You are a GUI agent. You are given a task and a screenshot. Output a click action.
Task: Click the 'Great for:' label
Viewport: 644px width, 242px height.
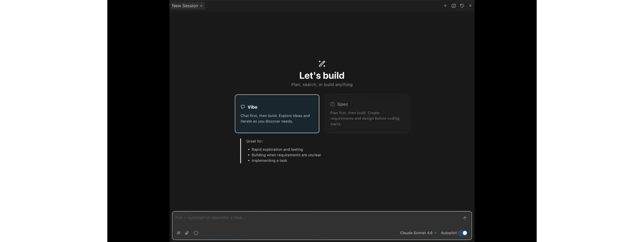255,141
